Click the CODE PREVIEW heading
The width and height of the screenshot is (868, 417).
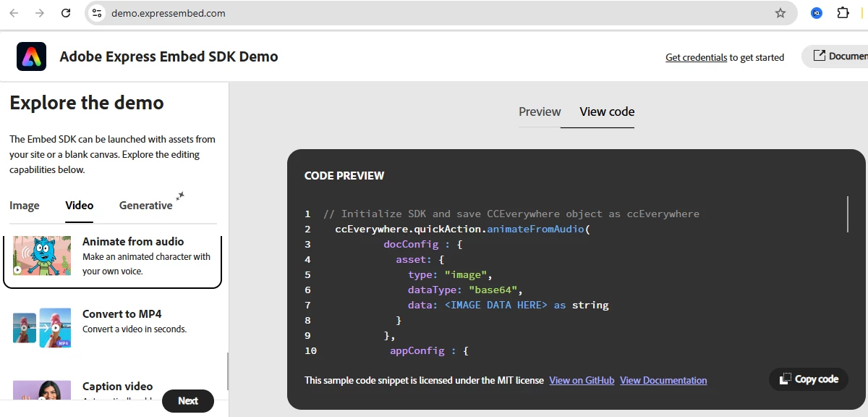[x=344, y=176]
